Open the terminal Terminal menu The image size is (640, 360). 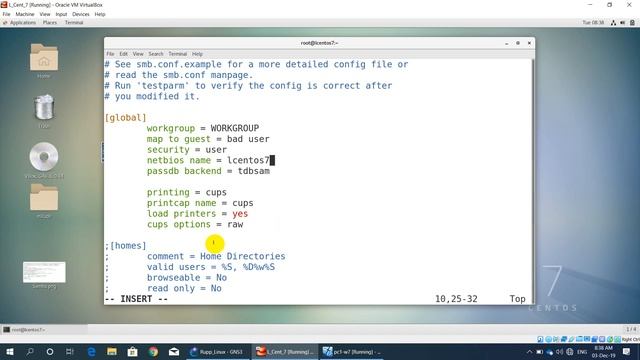coord(178,54)
